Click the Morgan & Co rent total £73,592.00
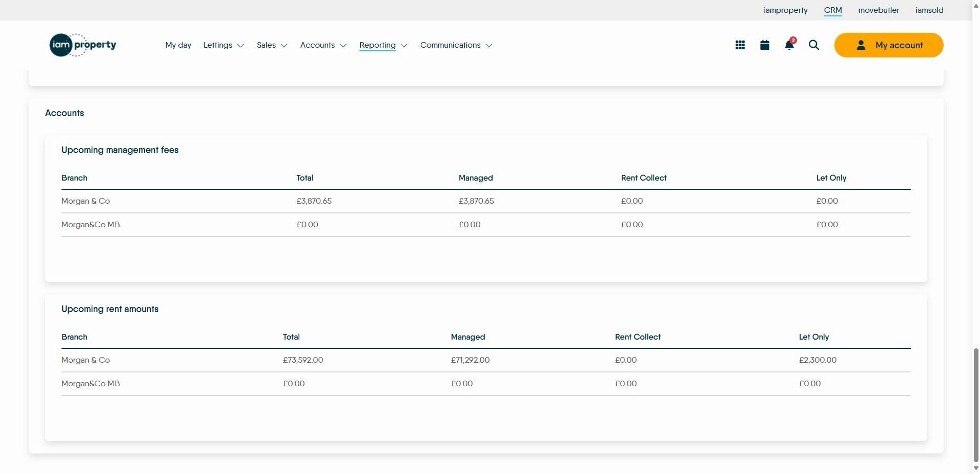The height and width of the screenshot is (474, 980). point(303,360)
